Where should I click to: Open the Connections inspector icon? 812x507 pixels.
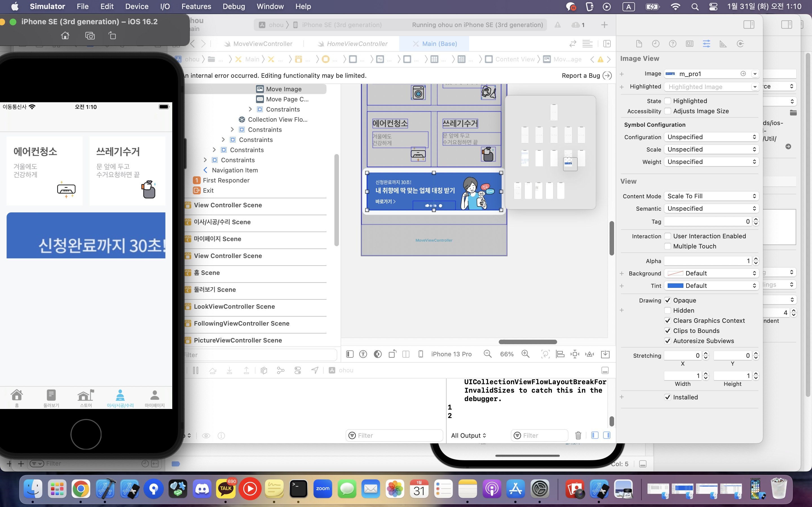(740, 44)
